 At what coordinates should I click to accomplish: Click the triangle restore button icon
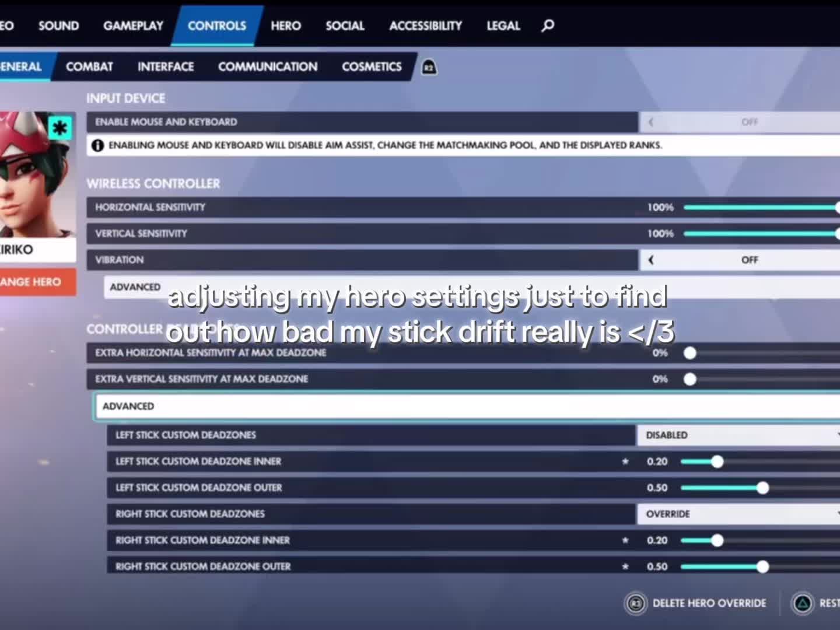(x=803, y=603)
